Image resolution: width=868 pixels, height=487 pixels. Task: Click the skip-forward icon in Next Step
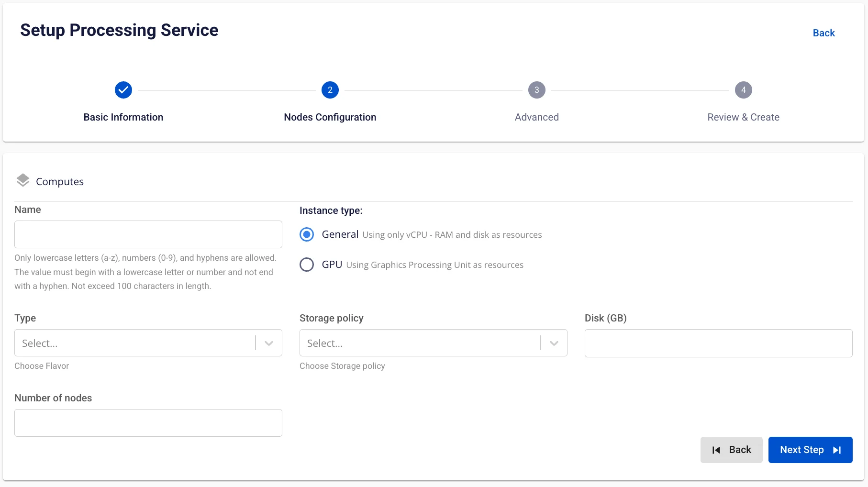pos(837,450)
